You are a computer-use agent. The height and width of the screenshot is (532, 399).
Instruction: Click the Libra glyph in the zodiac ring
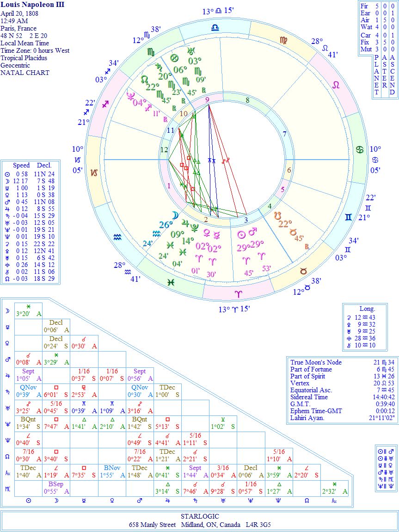[x=215, y=29]
